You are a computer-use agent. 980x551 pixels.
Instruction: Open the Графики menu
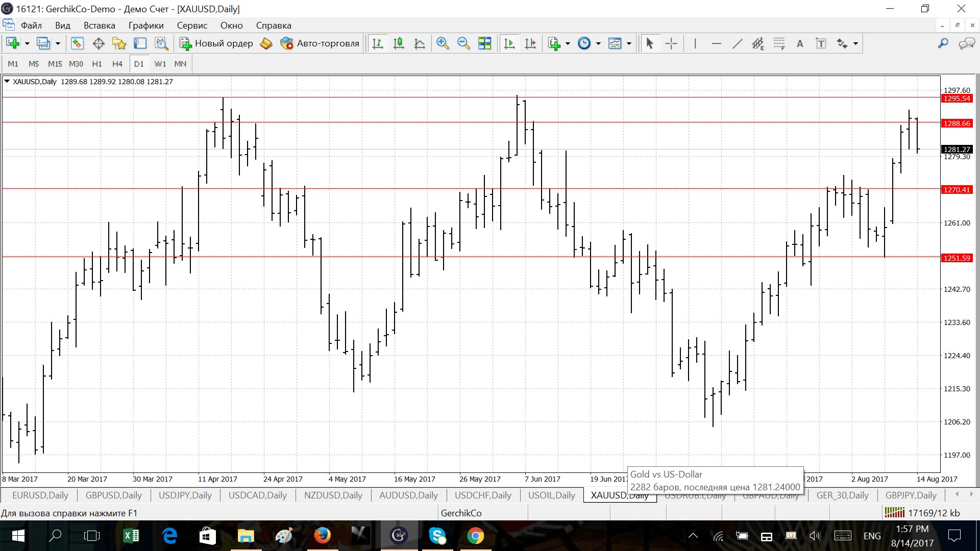click(x=146, y=26)
